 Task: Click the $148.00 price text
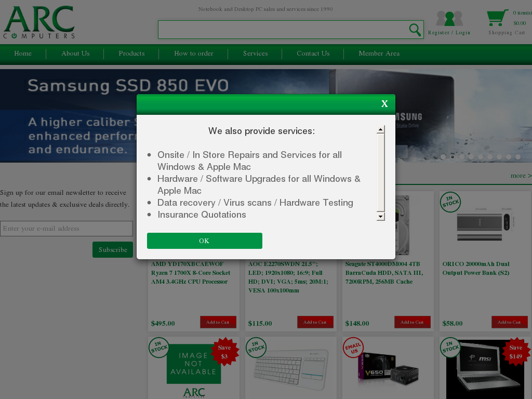coord(357,323)
